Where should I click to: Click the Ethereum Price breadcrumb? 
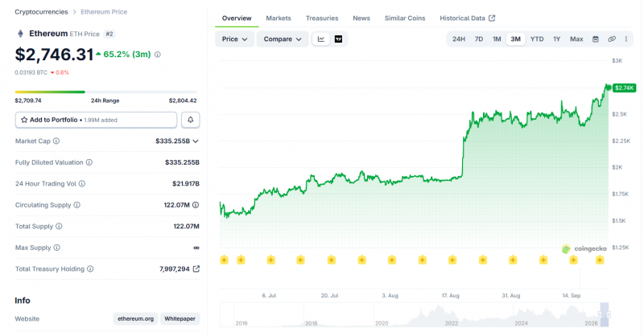(104, 12)
